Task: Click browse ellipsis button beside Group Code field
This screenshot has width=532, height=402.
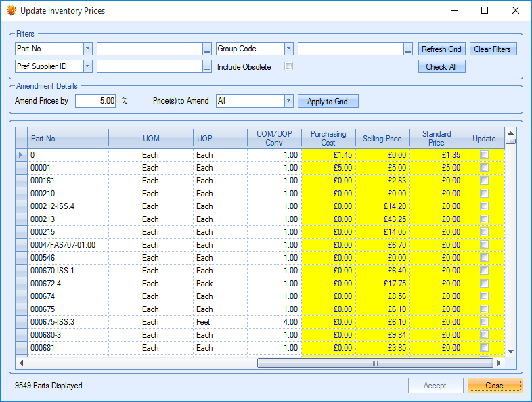Action: pos(408,49)
